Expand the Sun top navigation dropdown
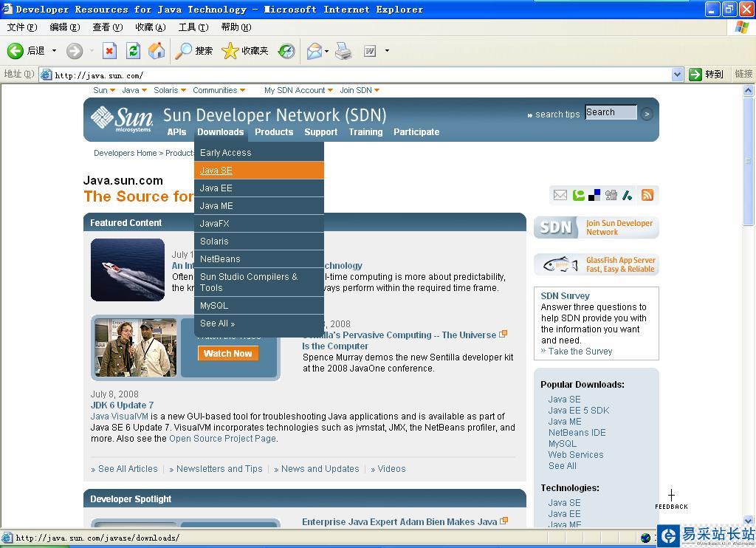The image size is (756, 548). [x=112, y=90]
